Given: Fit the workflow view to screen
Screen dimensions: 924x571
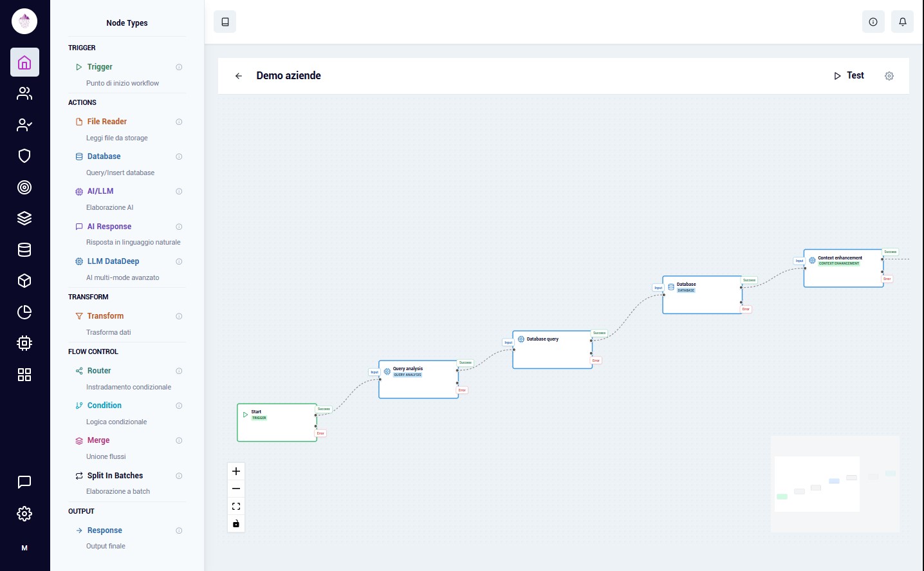Looking at the screenshot, I should point(236,506).
